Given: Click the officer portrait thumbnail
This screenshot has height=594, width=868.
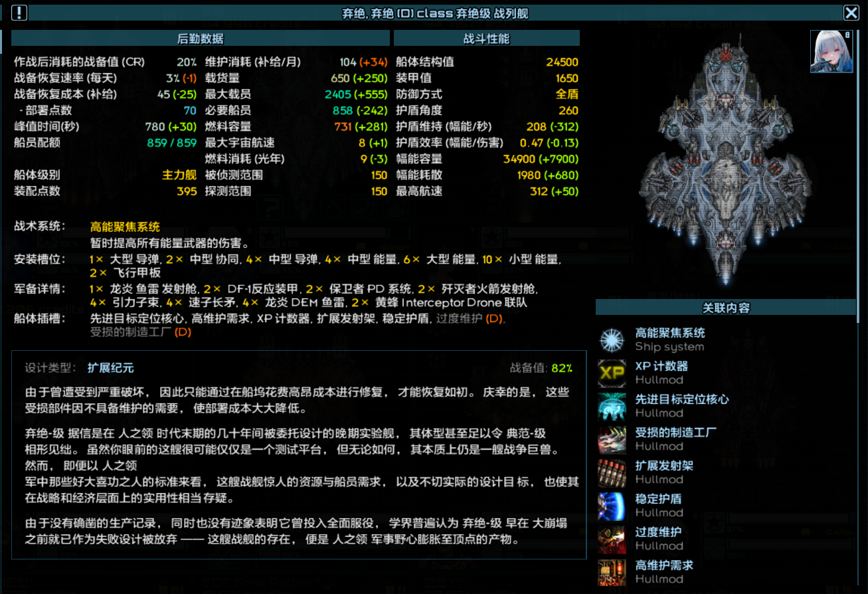Looking at the screenshot, I should [x=831, y=51].
